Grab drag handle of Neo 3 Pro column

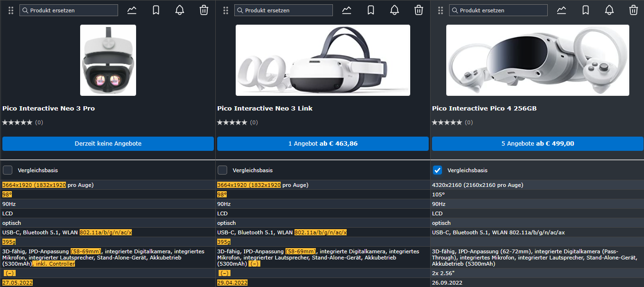point(10,10)
